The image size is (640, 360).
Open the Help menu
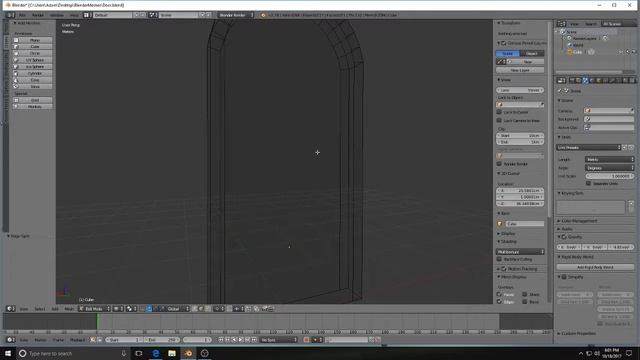[x=74, y=15]
